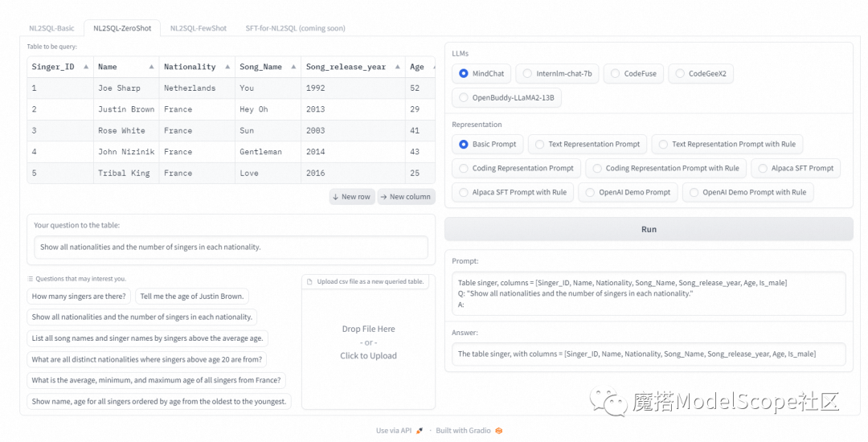Choose the OpenBuddy-LLaMA2-13B model
Screen dimensions: 868x442
click(508, 98)
